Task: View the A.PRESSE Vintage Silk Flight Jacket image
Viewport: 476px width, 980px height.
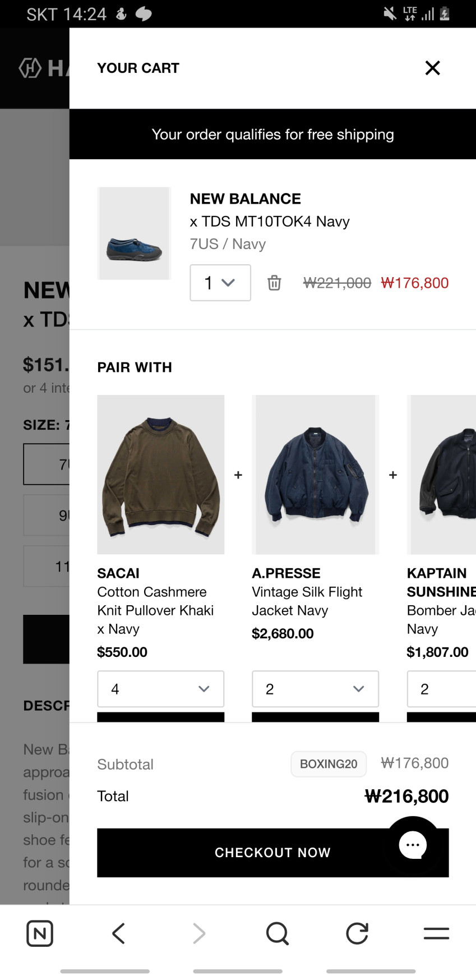Action: [x=316, y=475]
